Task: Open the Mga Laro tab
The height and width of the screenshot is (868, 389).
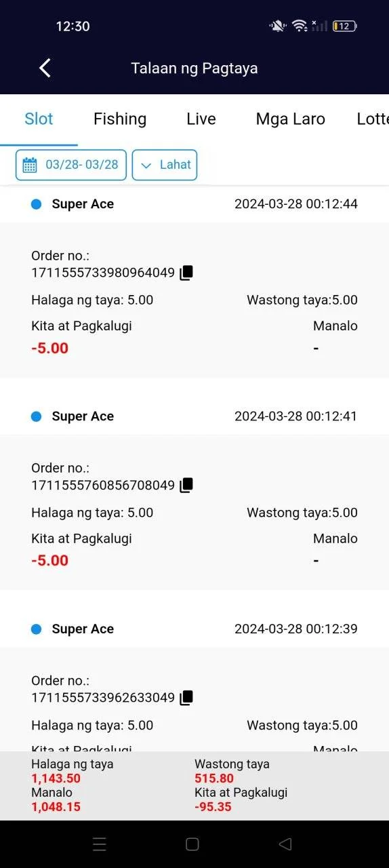Action: click(x=291, y=119)
